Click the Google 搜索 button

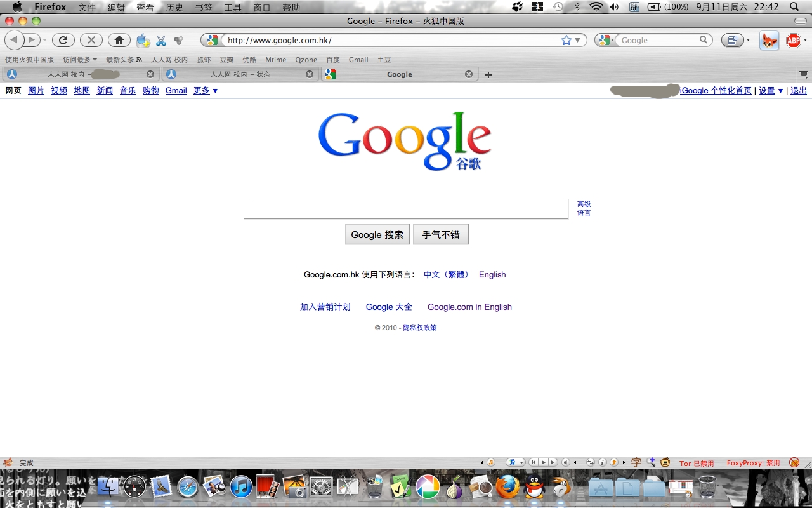[x=377, y=234]
